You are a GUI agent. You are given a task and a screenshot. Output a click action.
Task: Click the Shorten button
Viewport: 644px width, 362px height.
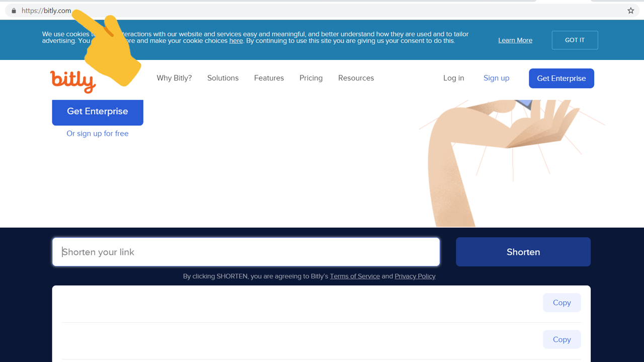point(523,252)
